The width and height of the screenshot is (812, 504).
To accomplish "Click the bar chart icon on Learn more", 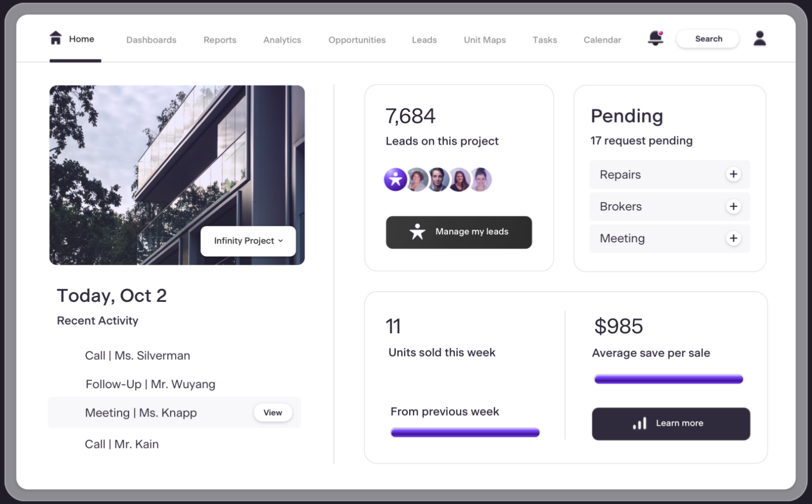I will click(640, 423).
